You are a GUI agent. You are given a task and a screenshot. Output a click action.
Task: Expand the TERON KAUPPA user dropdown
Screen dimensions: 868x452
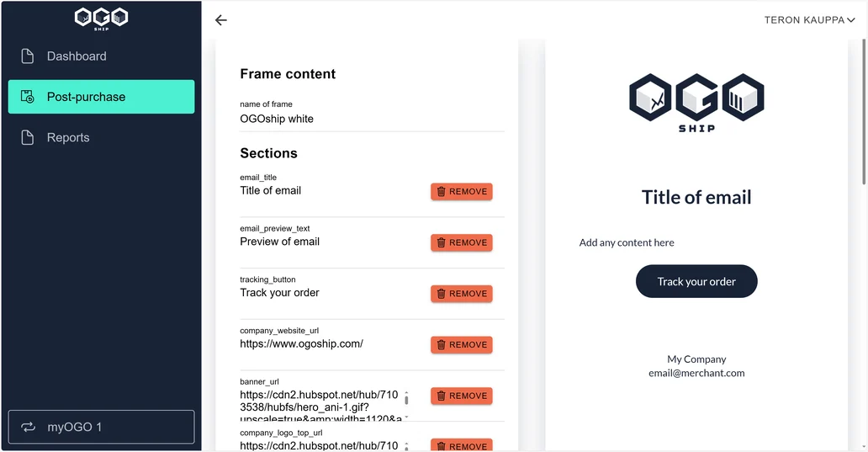tap(809, 20)
